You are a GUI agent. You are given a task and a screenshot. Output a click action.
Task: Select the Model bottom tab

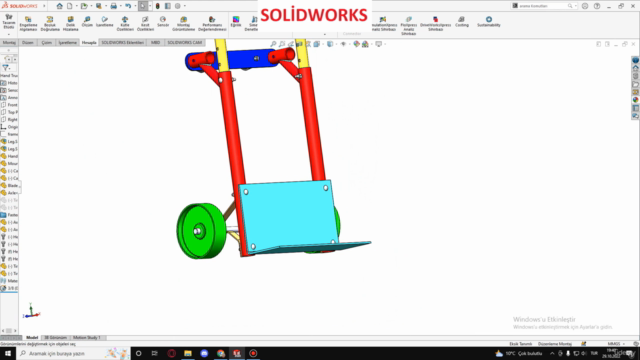coord(32,338)
